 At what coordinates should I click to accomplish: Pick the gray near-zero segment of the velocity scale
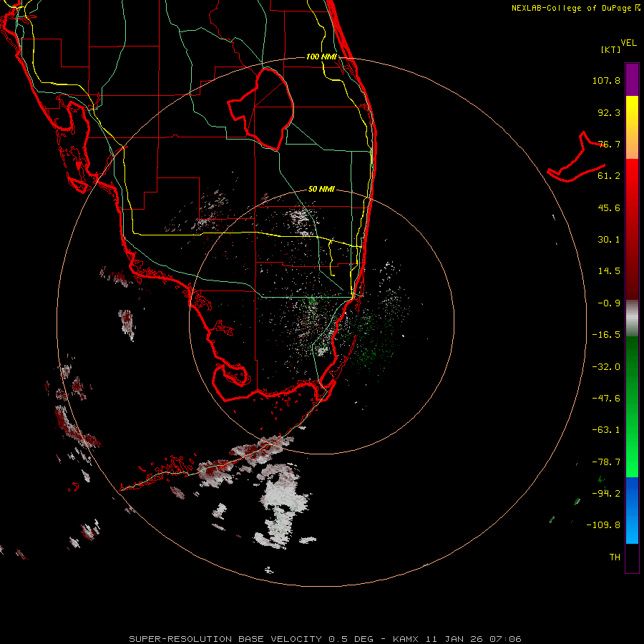click(x=632, y=318)
